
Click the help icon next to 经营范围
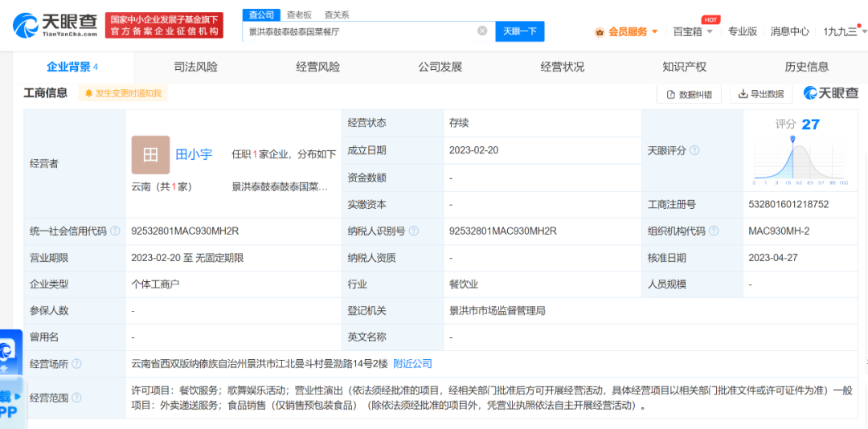coord(76,398)
